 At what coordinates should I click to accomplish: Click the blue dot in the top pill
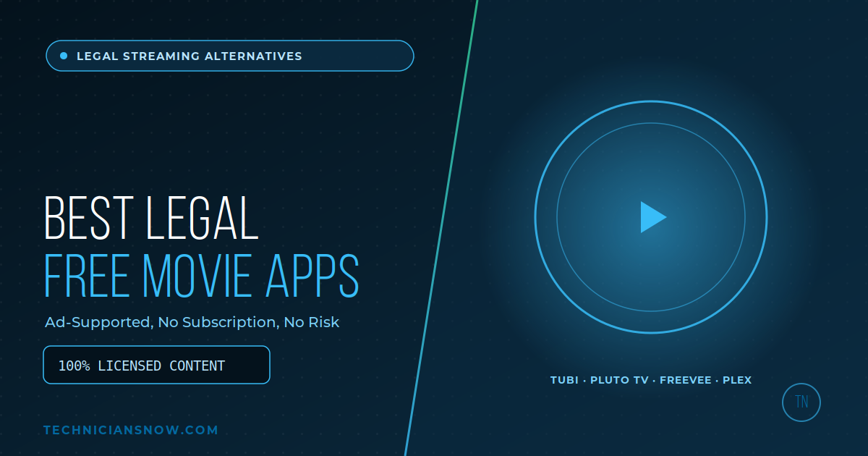[x=64, y=56]
